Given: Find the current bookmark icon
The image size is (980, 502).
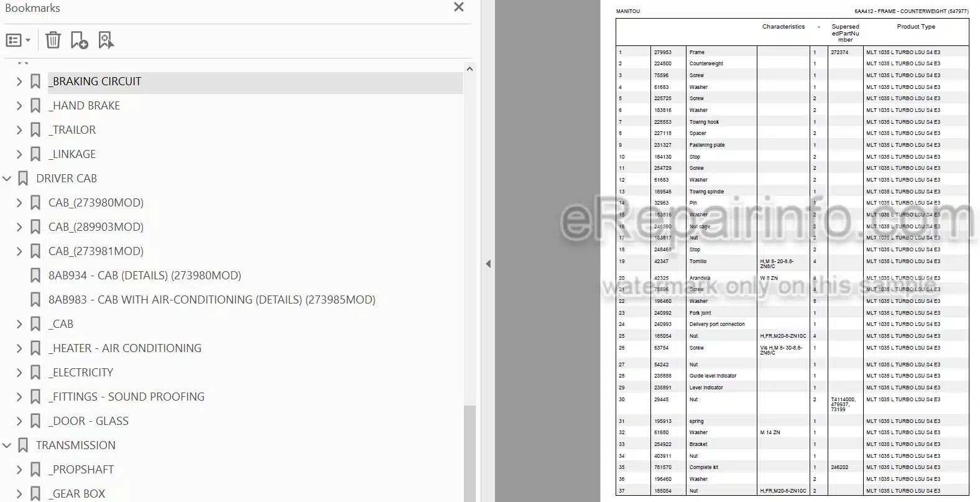Looking at the screenshot, I should (x=106, y=40).
